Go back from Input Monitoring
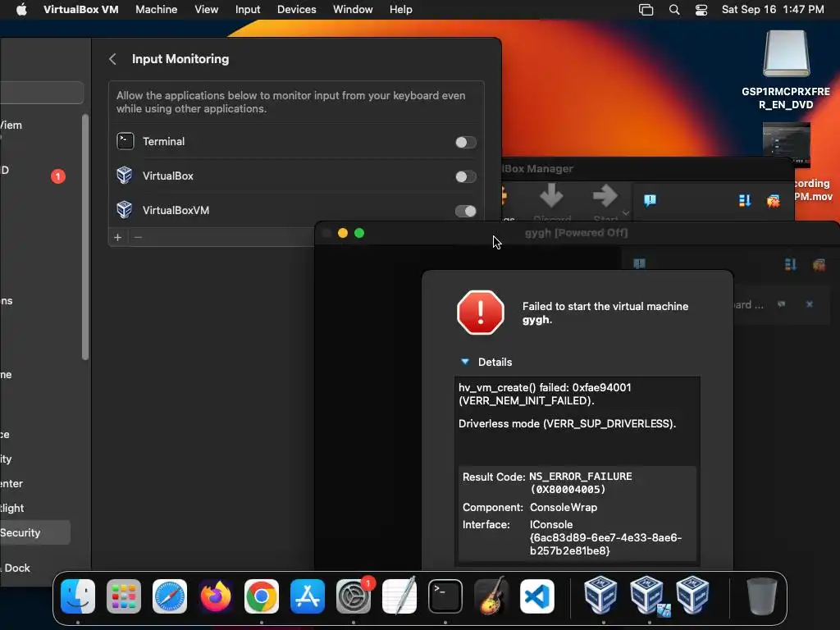This screenshot has width=840, height=630. tap(112, 59)
